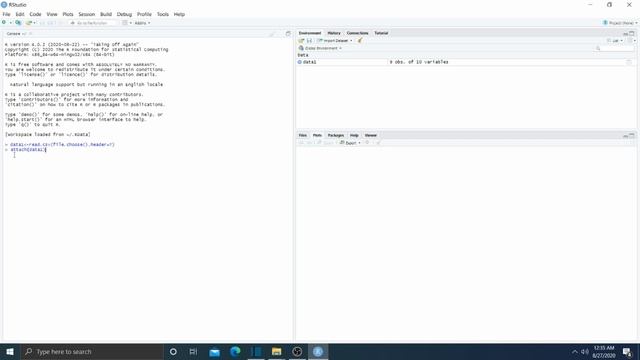This screenshot has width=640, height=360.
Task: Open the List view dropdown
Action: pyautogui.click(x=615, y=40)
